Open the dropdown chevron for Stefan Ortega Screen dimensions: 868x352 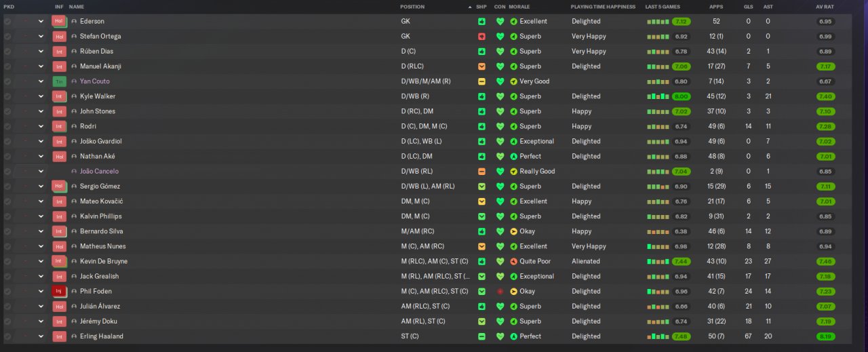click(x=41, y=36)
